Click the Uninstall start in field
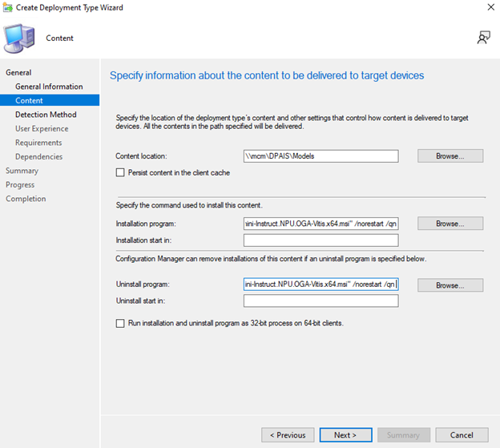This screenshot has height=448, width=500. (321, 301)
